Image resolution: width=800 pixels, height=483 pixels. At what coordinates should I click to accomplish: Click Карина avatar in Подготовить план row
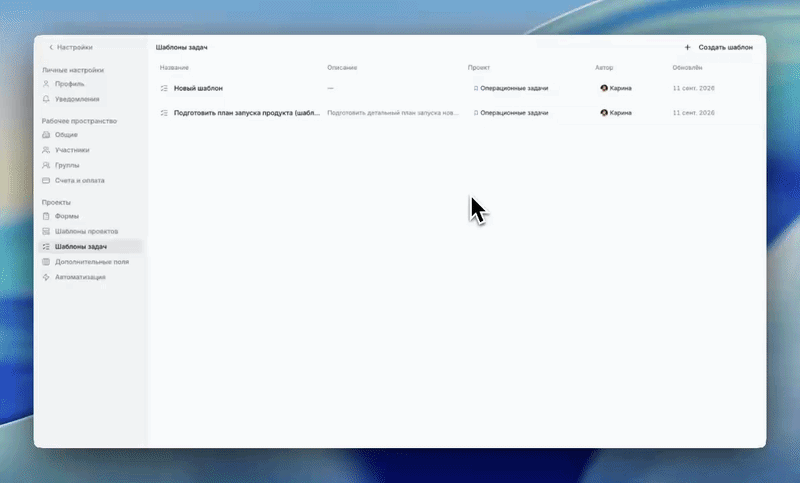point(604,113)
